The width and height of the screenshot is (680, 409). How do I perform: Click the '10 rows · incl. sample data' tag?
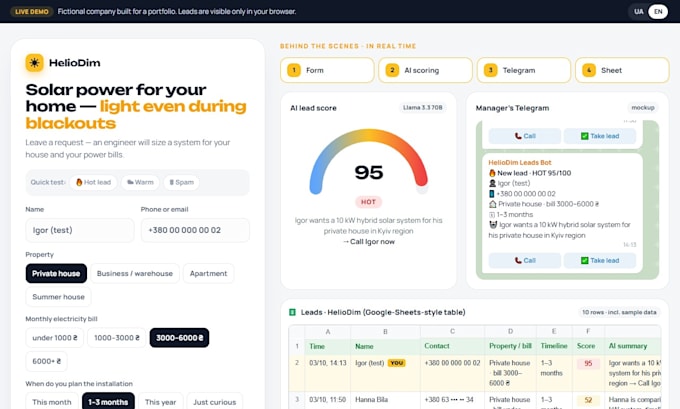click(x=619, y=312)
